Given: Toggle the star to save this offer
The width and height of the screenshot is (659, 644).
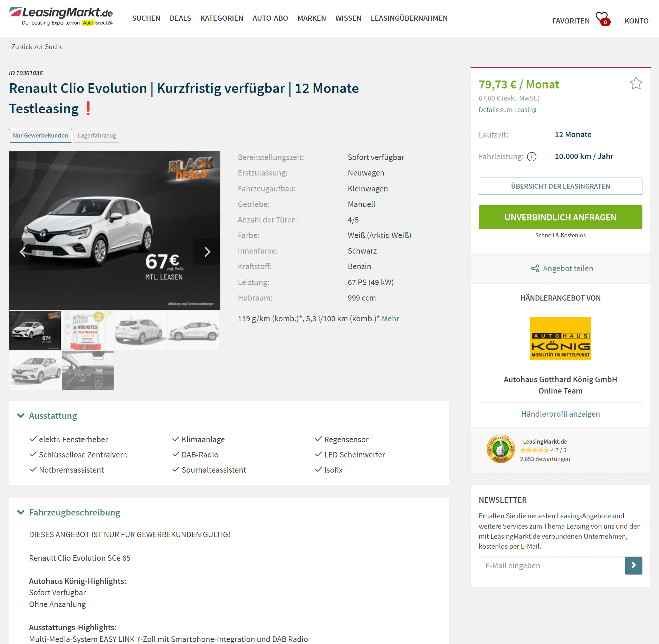Looking at the screenshot, I should (x=636, y=83).
